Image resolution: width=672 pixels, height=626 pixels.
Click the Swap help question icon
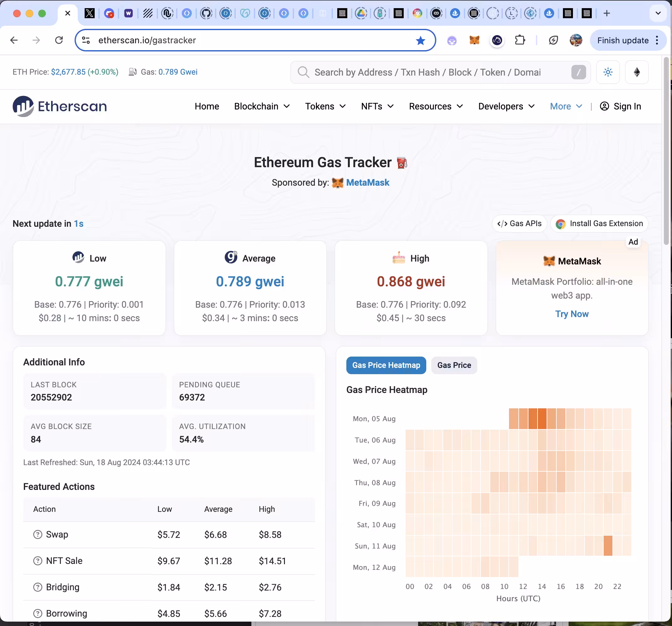[x=38, y=534]
